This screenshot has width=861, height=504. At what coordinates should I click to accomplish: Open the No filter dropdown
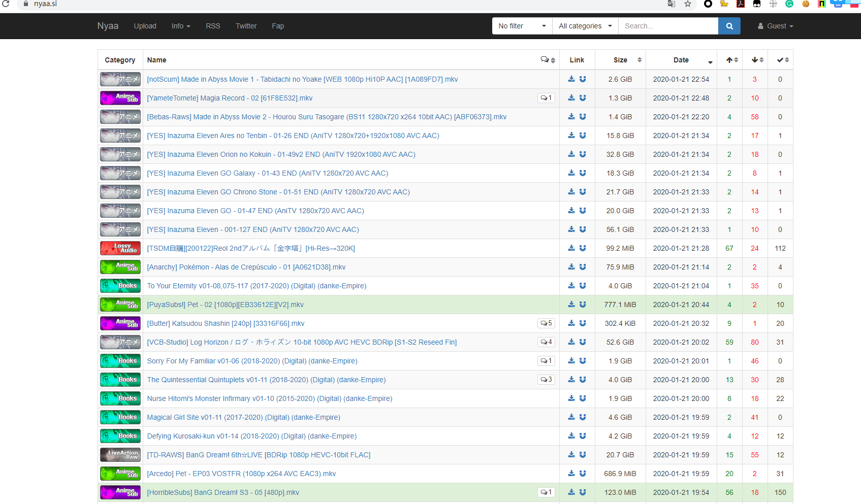tap(522, 26)
